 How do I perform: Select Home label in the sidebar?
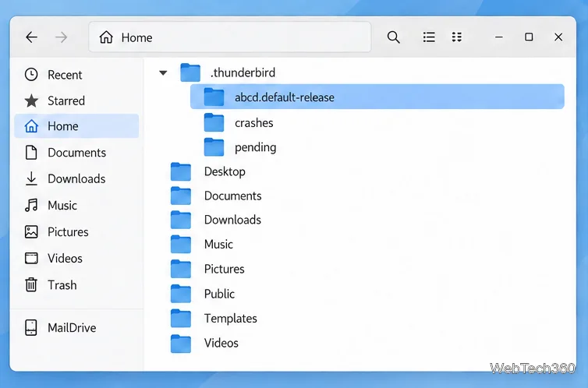coord(62,126)
